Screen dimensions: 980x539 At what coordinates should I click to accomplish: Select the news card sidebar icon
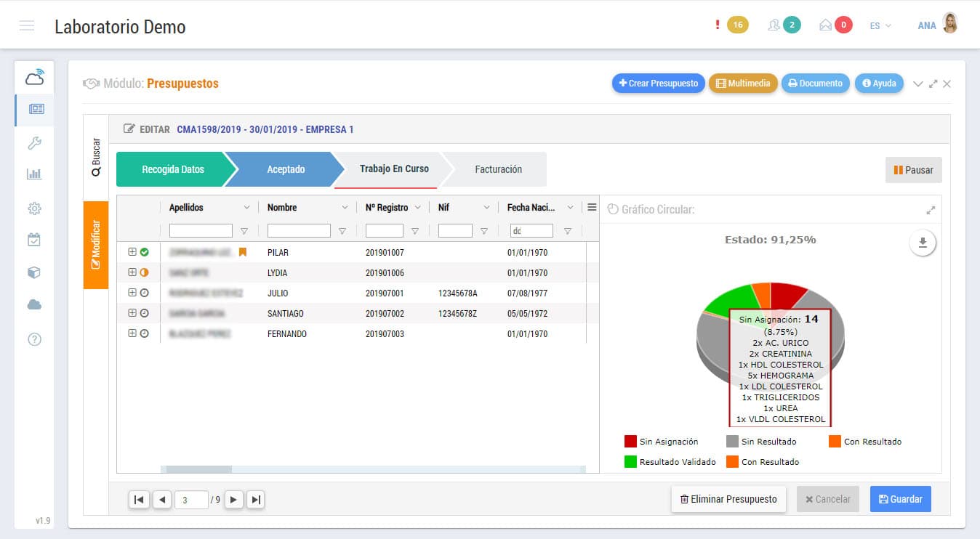36,109
